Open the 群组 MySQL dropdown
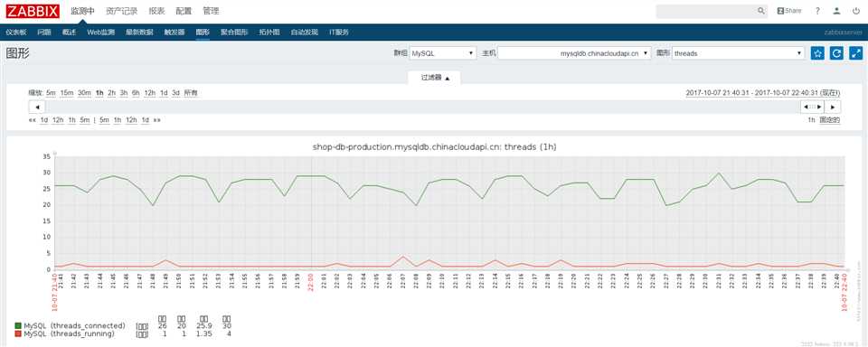Image resolution: width=868 pixels, height=347 pixels. [442, 53]
